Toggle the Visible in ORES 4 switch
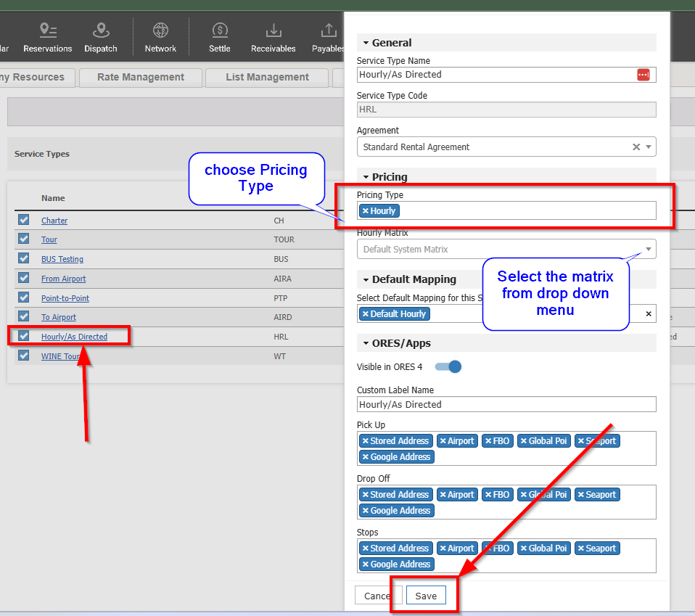695x616 pixels. point(448,366)
